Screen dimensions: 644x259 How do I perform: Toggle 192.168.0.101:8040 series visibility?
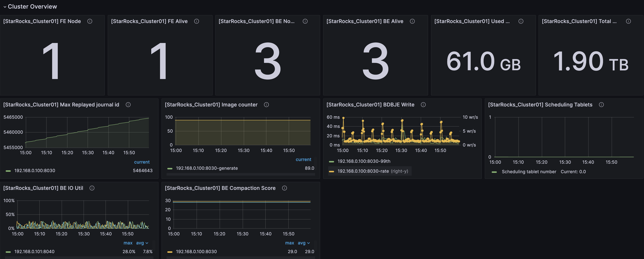pos(34,252)
